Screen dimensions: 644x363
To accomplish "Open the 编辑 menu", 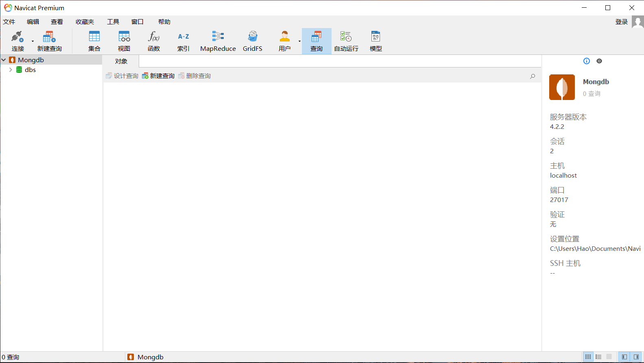I will click(x=33, y=22).
